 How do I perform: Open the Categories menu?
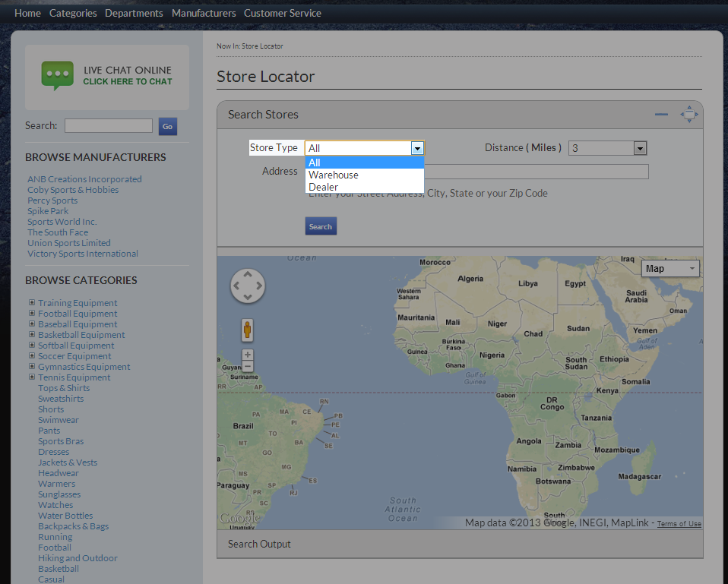pyautogui.click(x=73, y=13)
